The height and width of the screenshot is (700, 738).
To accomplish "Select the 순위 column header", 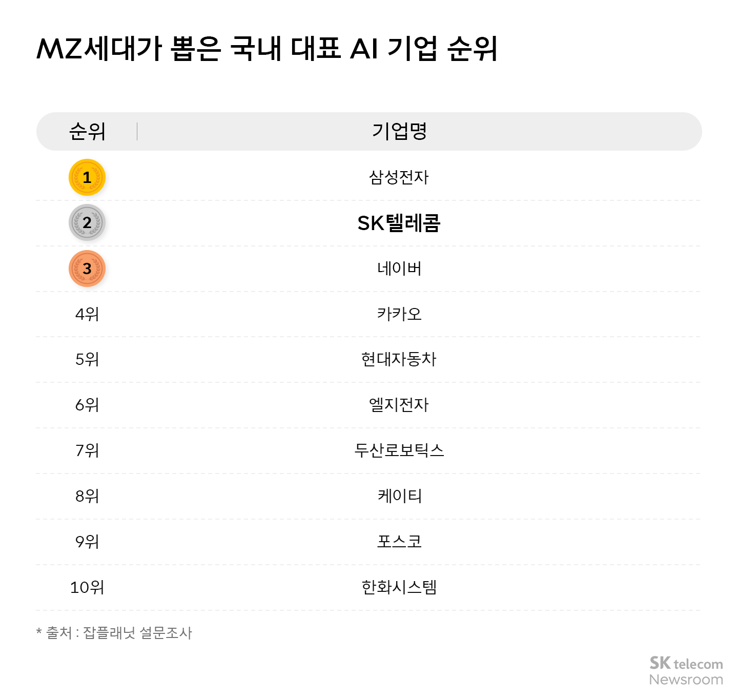I will coord(87,132).
